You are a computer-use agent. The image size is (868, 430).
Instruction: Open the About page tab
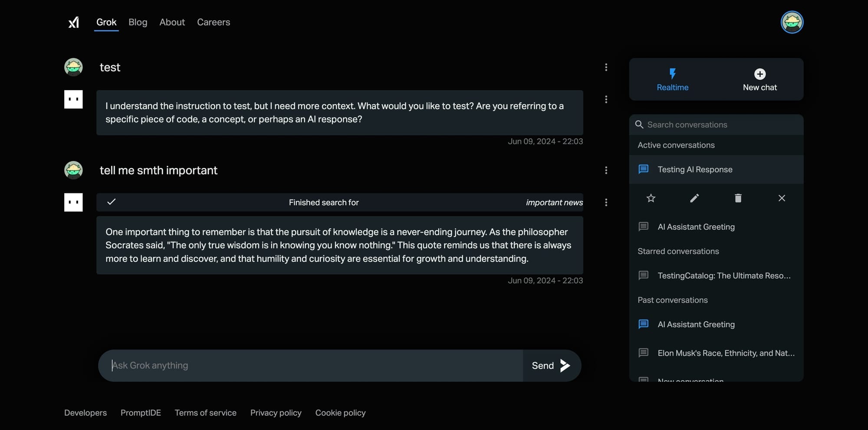pos(172,22)
